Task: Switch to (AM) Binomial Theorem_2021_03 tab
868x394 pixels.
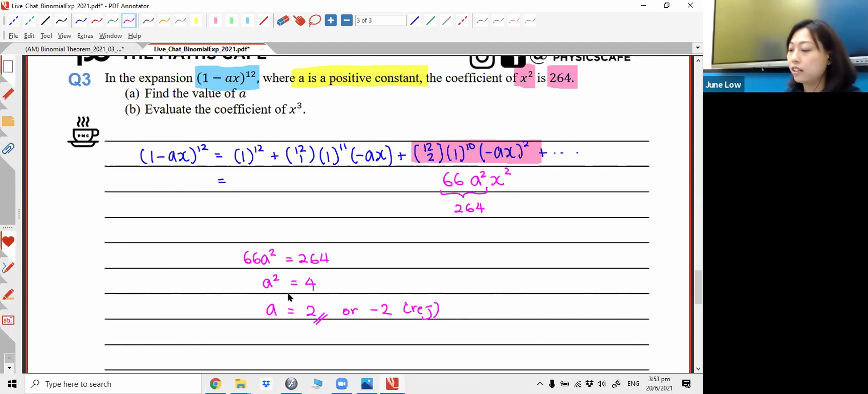Action: (x=75, y=49)
